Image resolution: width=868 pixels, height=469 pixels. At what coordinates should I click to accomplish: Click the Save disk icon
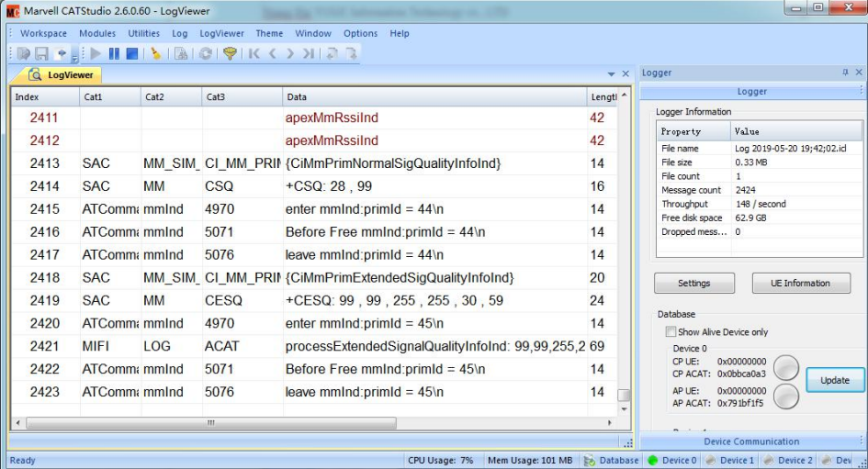pos(41,54)
